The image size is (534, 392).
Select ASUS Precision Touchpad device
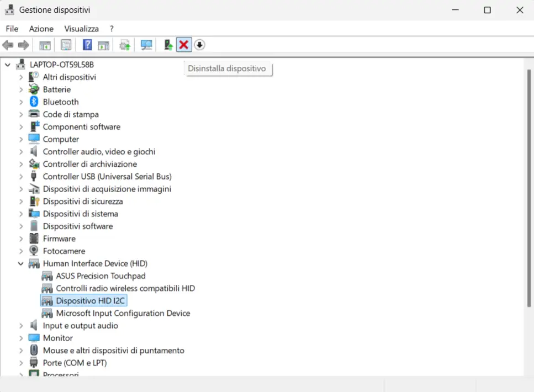coord(101,276)
